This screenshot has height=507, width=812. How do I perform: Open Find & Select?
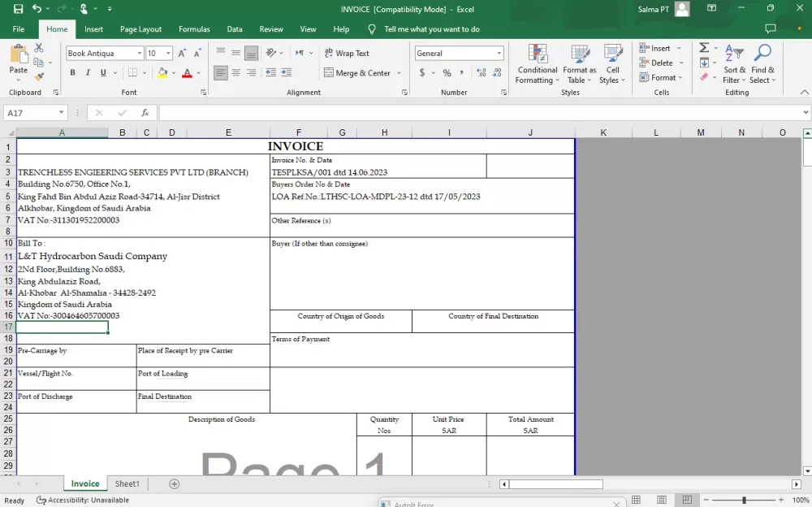(762, 65)
